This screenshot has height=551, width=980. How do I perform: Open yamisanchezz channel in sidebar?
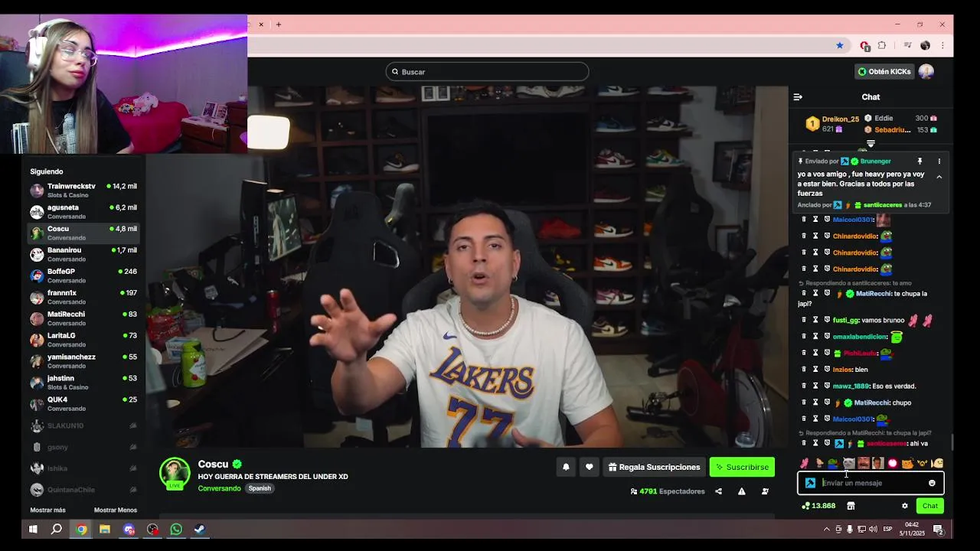[x=84, y=361]
